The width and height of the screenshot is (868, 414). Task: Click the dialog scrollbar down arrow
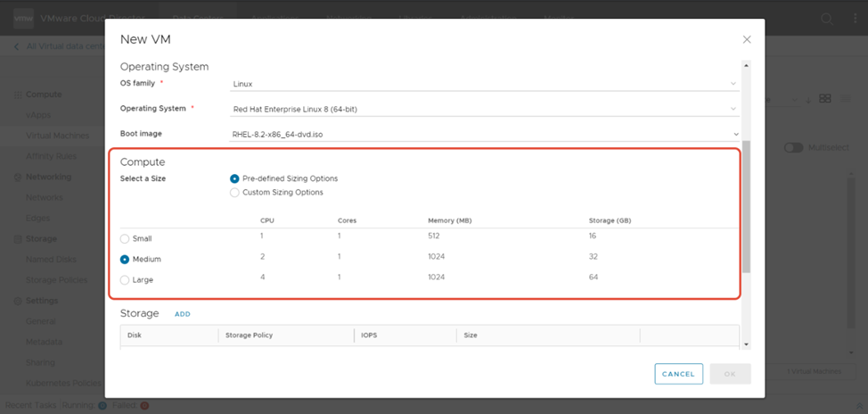[746, 344]
